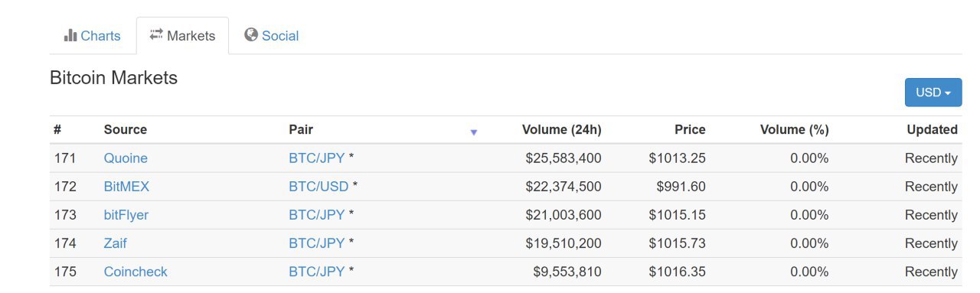This screenshot has height=293, width=980.
Task: Switch to the Charts tab
Action: [x=93, y=36]
